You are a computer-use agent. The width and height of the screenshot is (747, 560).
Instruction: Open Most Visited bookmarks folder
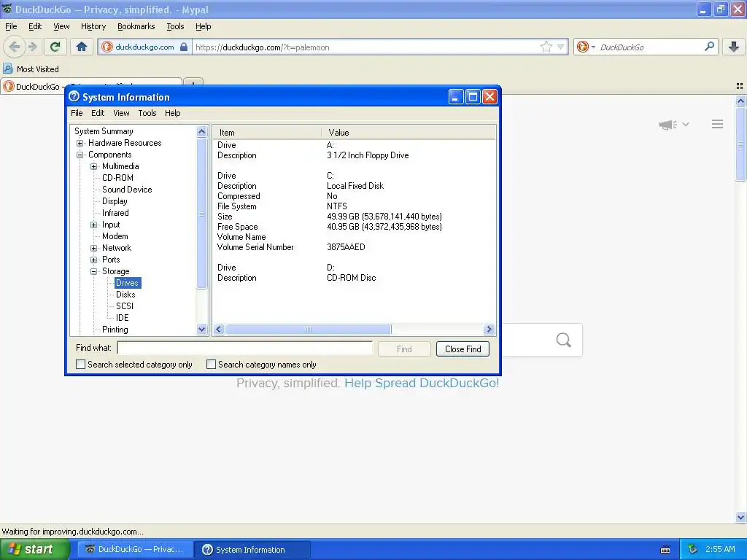pyautogui.click(x=31, y=69)
